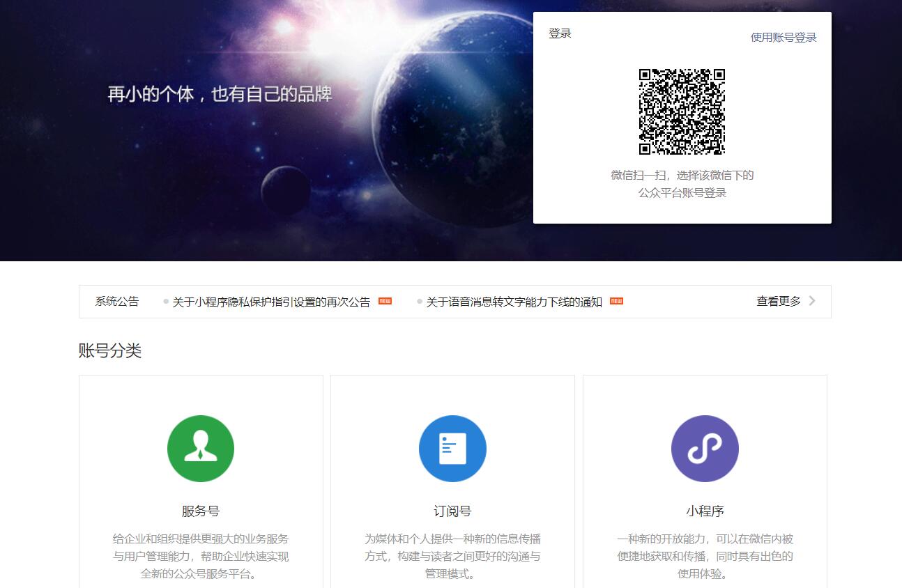Viewport: 902px width, 588px height.
Task: Open announcement 关于小程序隐私保护指引设置的再次公告
Action: (271, 302)
